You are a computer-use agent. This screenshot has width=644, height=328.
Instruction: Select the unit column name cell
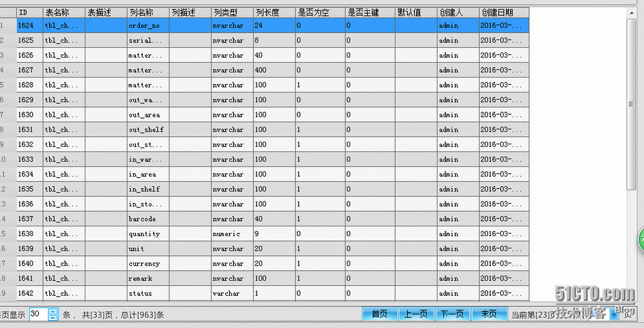point(148,249)
